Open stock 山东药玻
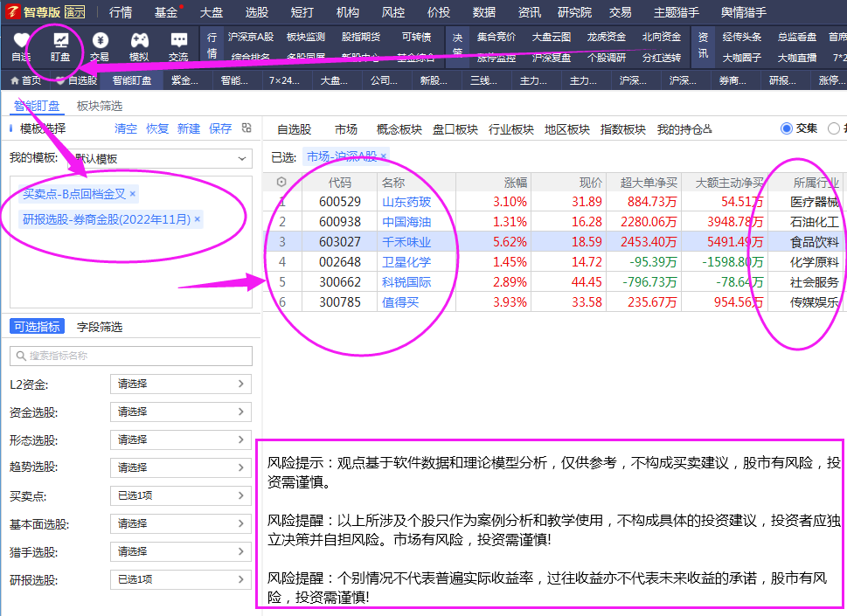The height and width of the screenshot is (616, 847). (406, 202)
